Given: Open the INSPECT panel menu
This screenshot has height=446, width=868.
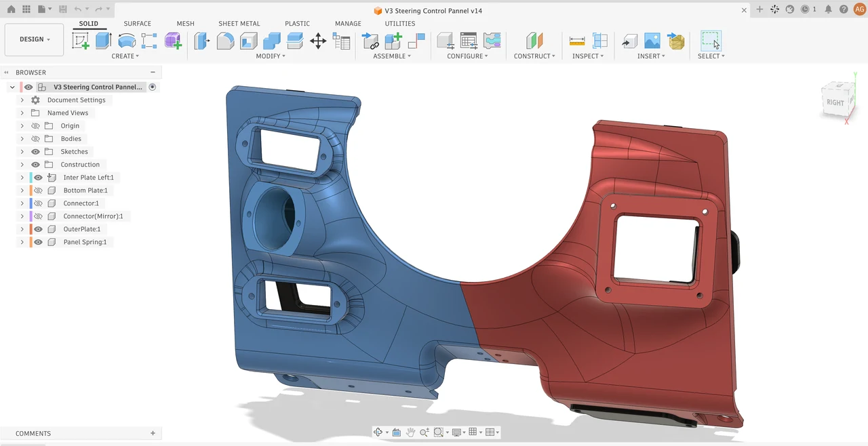Looking at the screenshot, I should click(x=588, y=56).
